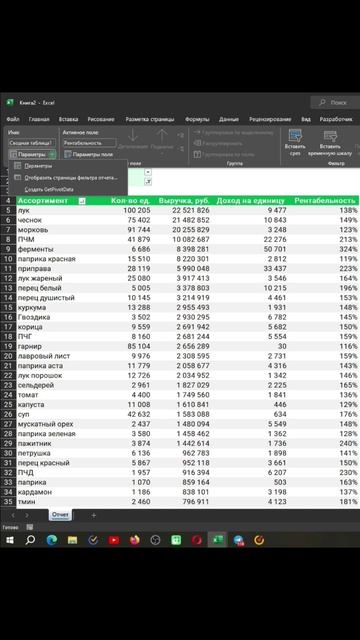The width and height of the screenshot is (360, 640).
Task: Open the Разработчик ribbon tab
Action: (336, 119)
